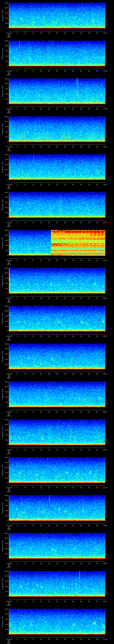114x644 pixels.
Task: Open the spectrogram panel beginning at 14:14:00
Action: tap(57, 16)
